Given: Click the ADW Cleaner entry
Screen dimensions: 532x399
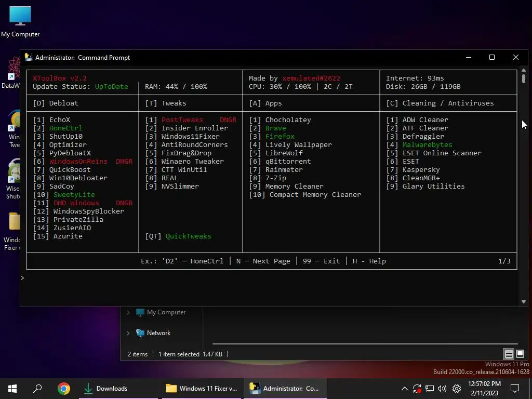Looking at the screenshot, I should tap(425, 120).
